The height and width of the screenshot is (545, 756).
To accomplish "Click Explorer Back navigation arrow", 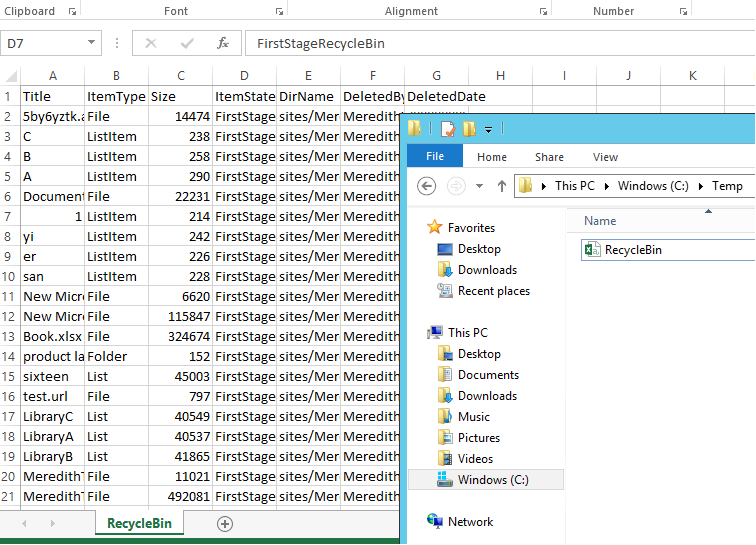I will [427, 186].
